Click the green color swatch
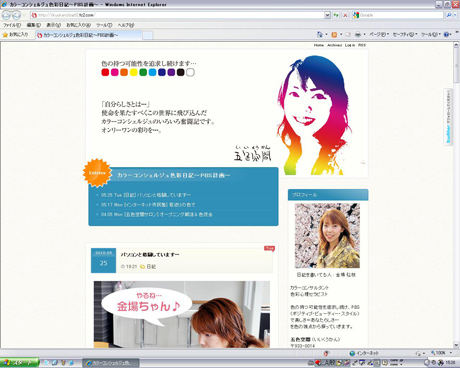This screenshot has height=368, width=460. click(143, 72)
